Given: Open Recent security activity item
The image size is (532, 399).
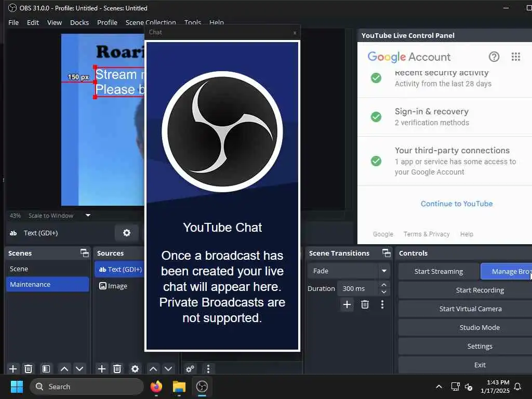Looking at the screenshot, I should (445, 78).
